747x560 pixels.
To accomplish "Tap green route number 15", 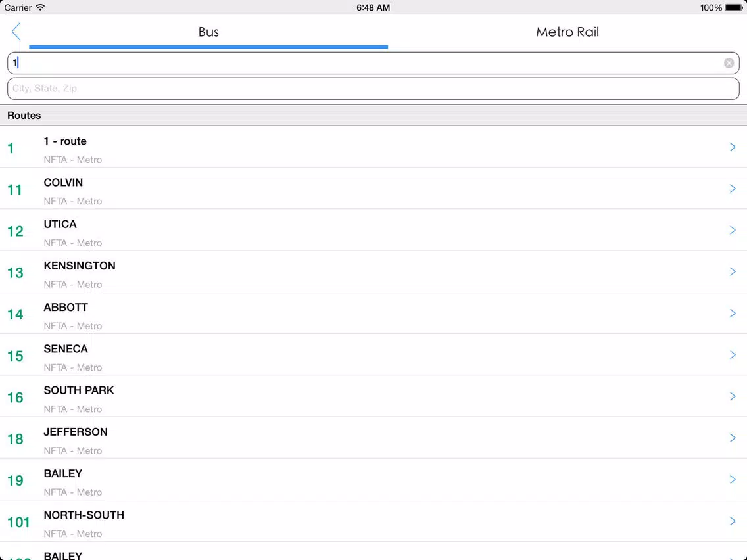I will click(15, 356).
